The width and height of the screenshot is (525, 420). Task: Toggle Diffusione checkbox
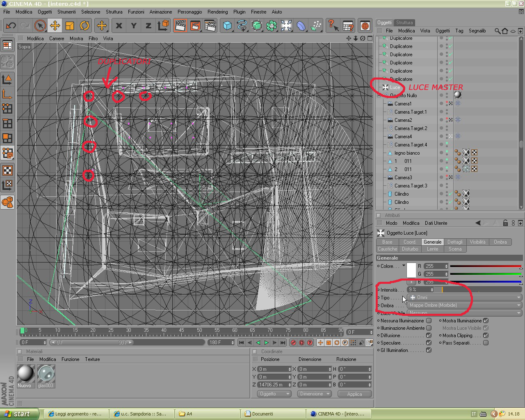[429, 336]
